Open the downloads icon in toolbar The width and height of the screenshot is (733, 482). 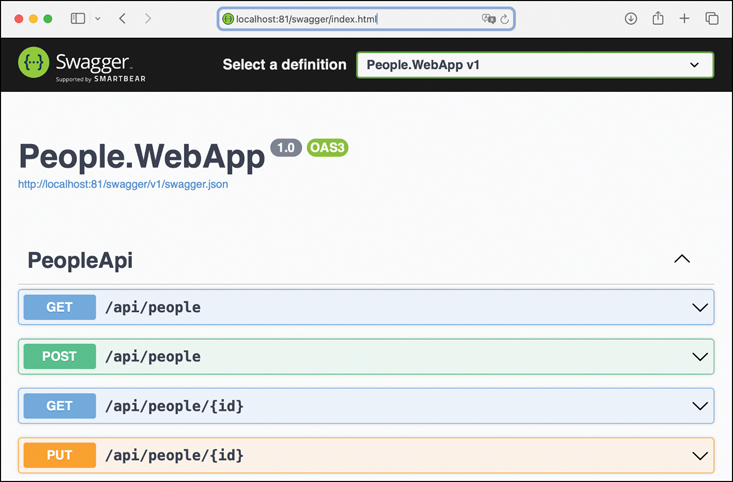631,19
